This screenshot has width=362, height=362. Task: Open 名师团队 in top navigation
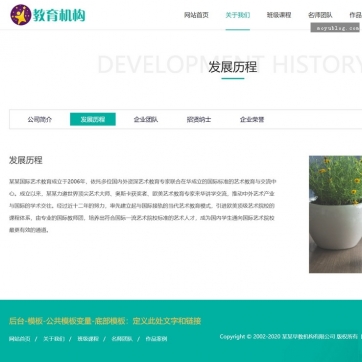click(320, 15)
